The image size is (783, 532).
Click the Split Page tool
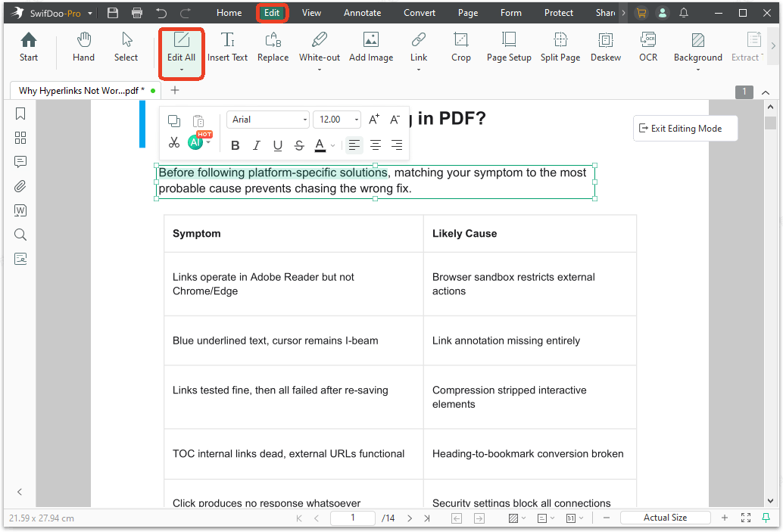(x=560, y=47)
